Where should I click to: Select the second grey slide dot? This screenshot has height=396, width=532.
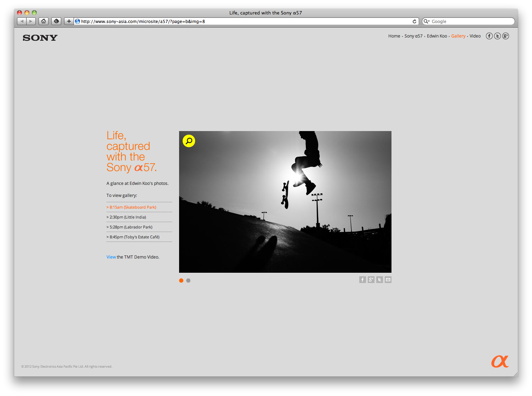click(x=188, y=281)
